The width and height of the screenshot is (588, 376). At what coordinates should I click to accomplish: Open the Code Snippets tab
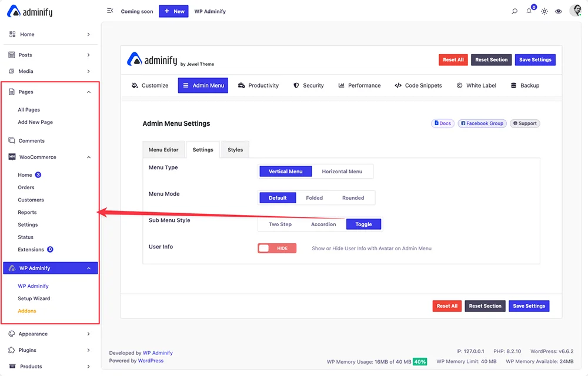point(418,85)
